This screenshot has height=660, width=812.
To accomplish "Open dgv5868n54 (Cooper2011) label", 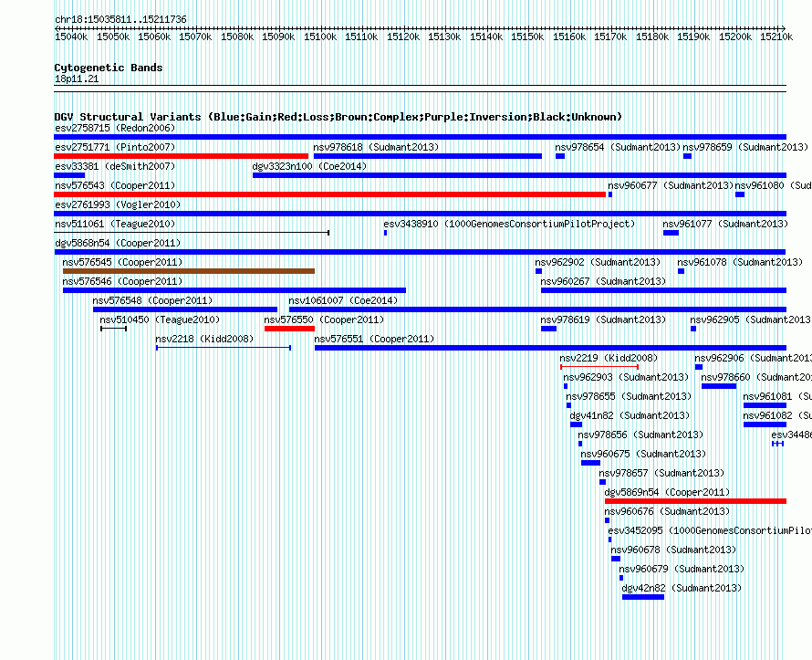I will coord(118,243).
